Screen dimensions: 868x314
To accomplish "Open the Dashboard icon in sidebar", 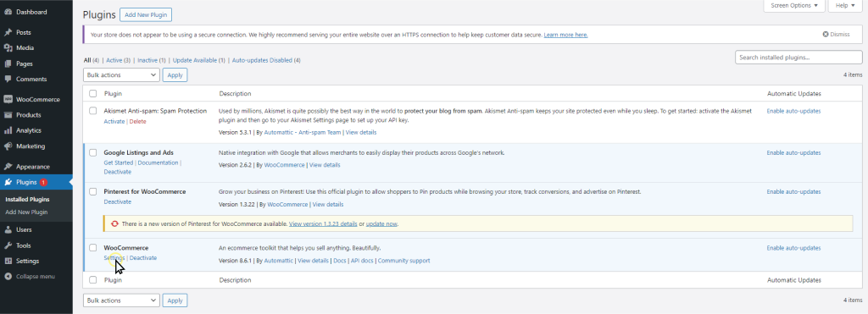I will click(x=8, y=12).
